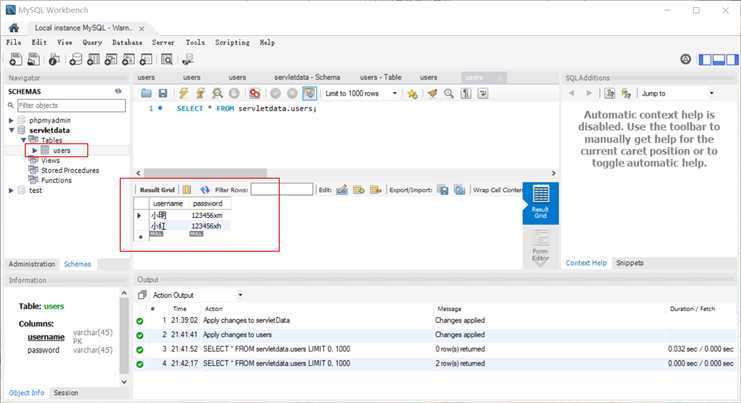Screen dimensions: 741x403
Task: Create a new schema icon
Action: (76, 59)
